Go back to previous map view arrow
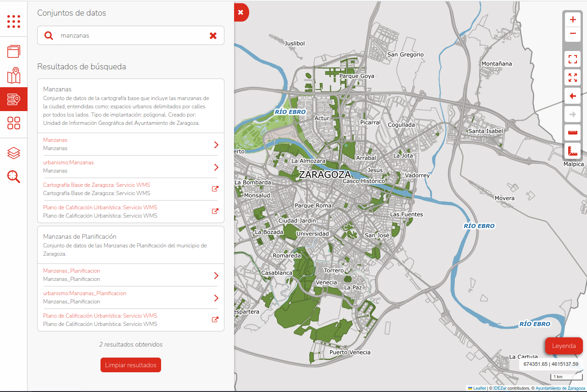 tap(572, 96)
